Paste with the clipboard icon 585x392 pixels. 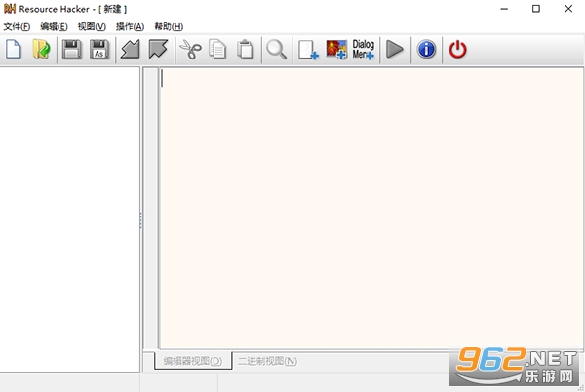[x=245, y=49]
